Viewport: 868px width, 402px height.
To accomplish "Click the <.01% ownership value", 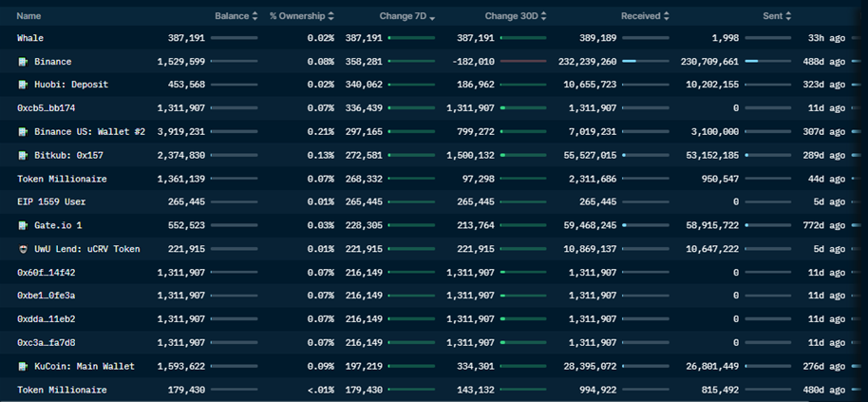I will (321, 390).
